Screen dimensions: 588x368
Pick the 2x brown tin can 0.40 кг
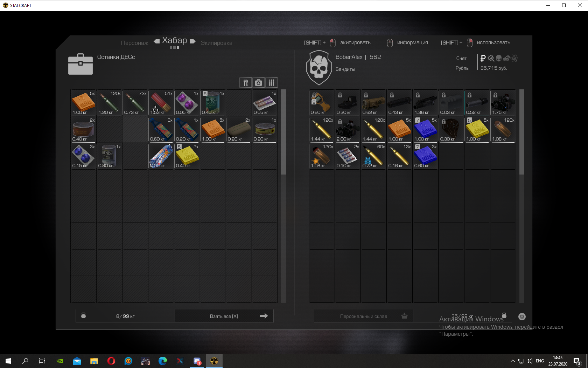click(x=83, y=129)
